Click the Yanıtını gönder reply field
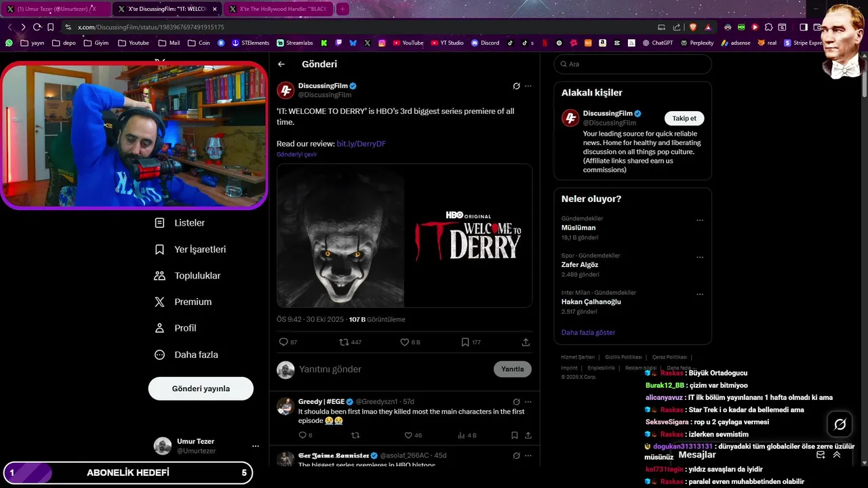The image size is (868, 488). coord(393,369)
